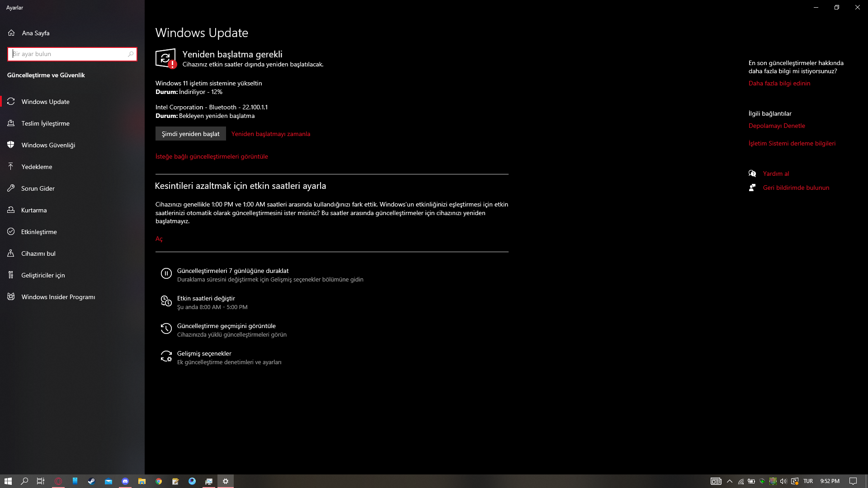Viewport: 868px width, 488px height.
Task: Open 'Etkin saatleri değiştir' option
Action: (x=212, y=302)
